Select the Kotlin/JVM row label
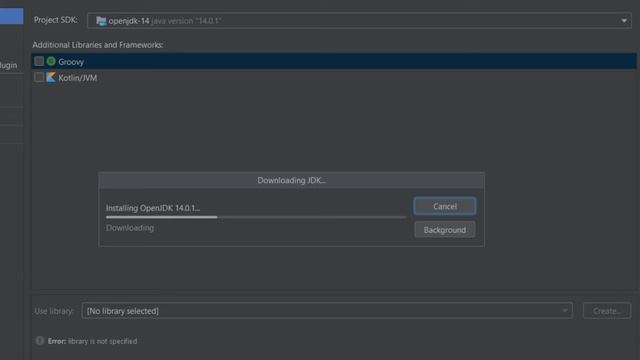The height and width of the screenshot is (360, 640). [x=78, y=78]
